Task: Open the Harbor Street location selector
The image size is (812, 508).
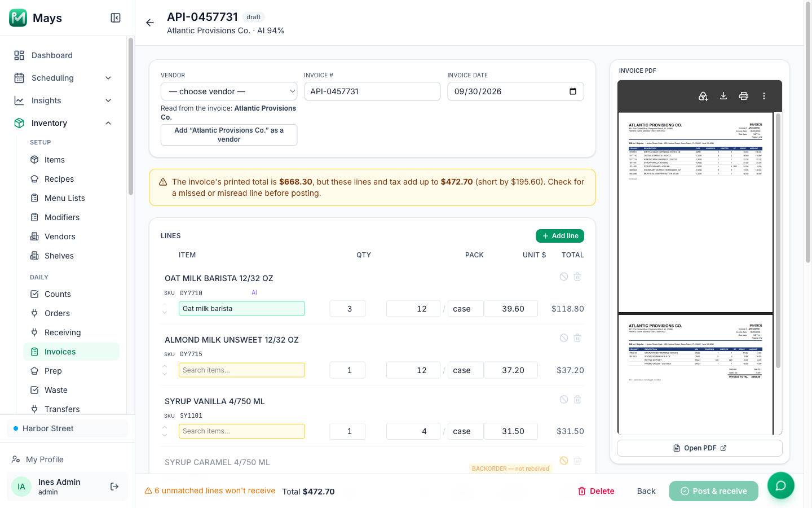Action: pos(67,428)
